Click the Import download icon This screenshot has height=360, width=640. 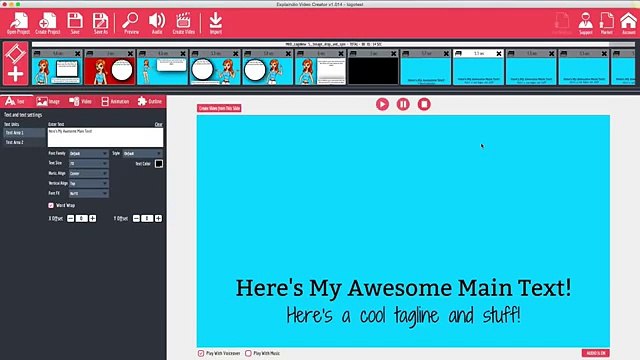point(216,23)
